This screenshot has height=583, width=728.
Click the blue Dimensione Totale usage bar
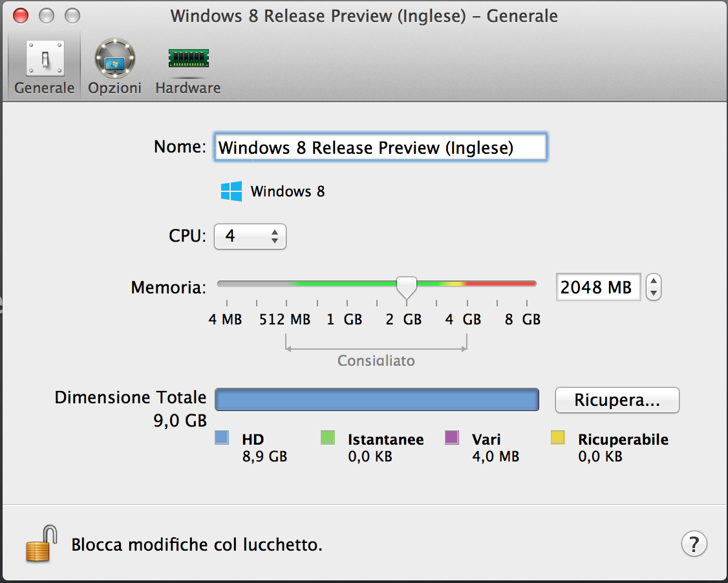coord(376,399)
